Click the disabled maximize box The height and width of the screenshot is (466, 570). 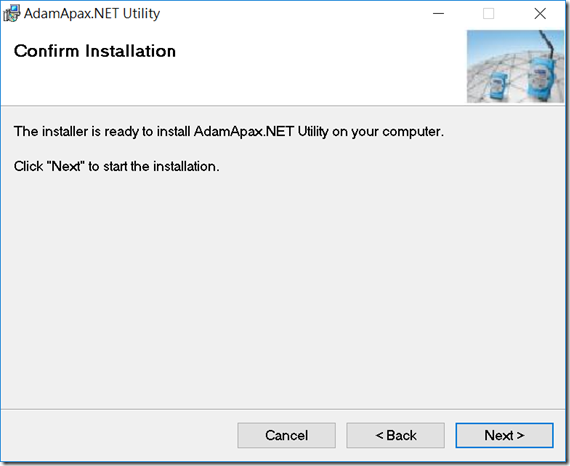click(x=488, y=14)
